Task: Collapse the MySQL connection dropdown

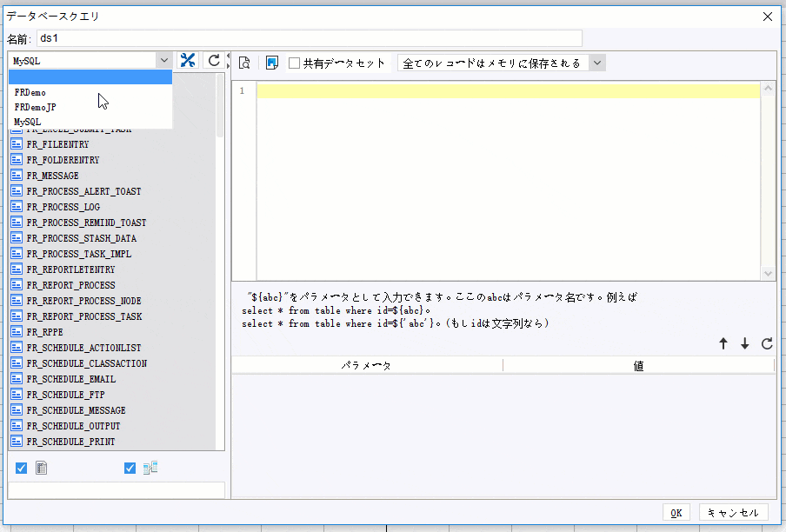Action: coord(164,61)
